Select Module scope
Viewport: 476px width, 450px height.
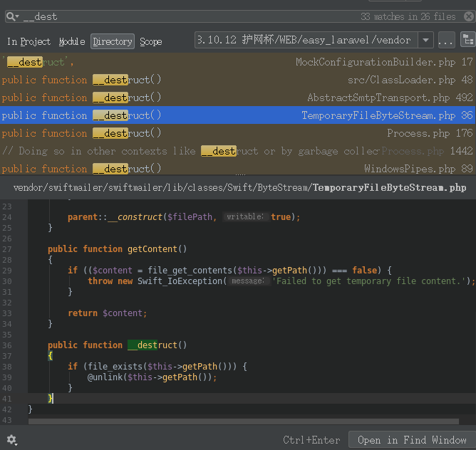tap(72, 41)
